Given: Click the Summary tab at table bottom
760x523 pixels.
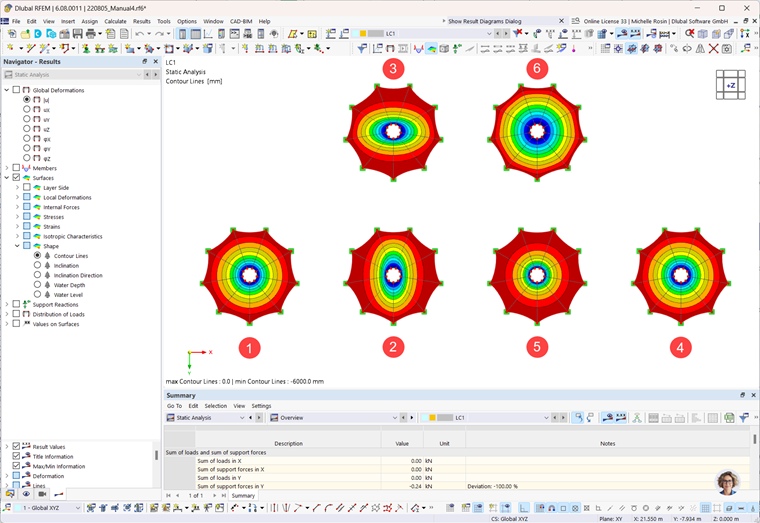Looking at the screenshot, I should pyautogui.click(x=243, y=495).
